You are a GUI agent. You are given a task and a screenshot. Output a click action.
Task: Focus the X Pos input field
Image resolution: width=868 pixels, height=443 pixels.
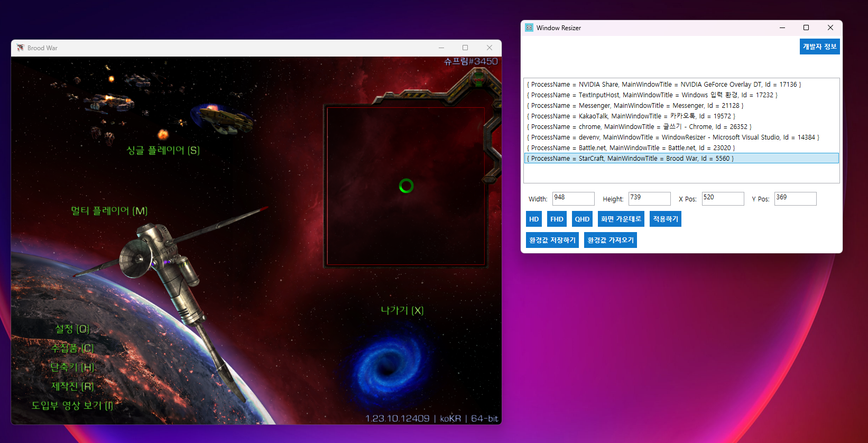723,199
